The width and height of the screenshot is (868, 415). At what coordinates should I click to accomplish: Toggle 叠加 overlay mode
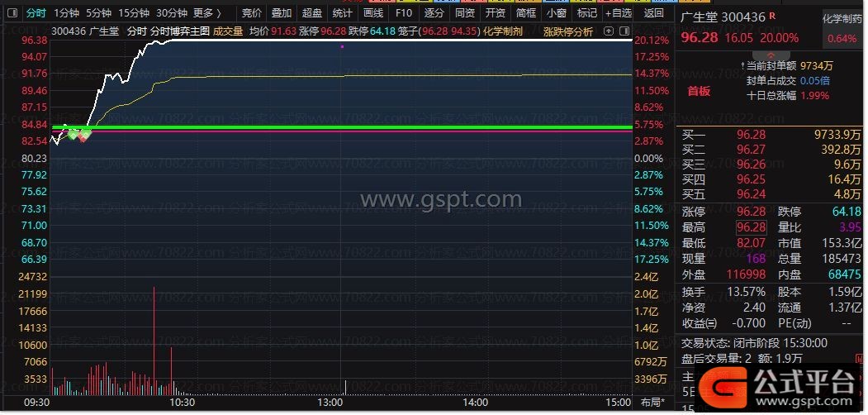[281, 12]
